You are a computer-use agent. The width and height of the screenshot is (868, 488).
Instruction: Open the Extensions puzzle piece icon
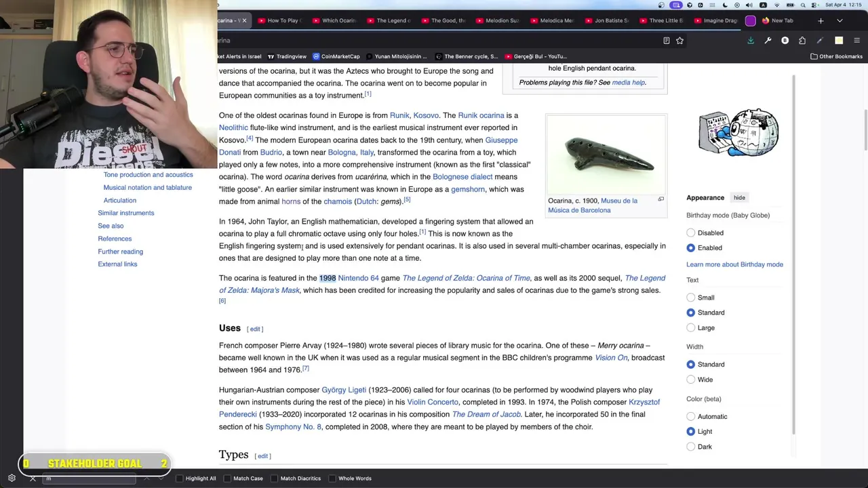pyautogui.click(x=802, y=41)
